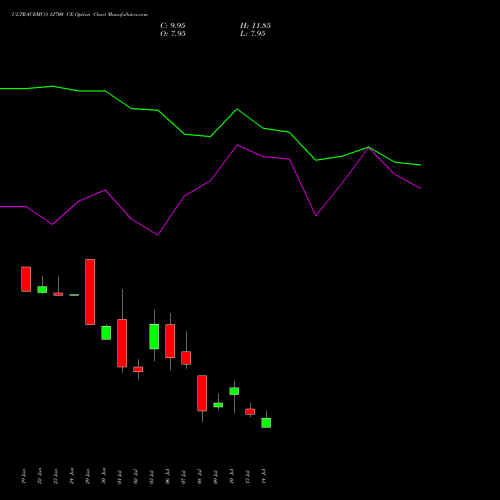Click the '01 Jul' date label
Image resolution: width=500 pixels, height=500 pixels.
pos(120,476)
